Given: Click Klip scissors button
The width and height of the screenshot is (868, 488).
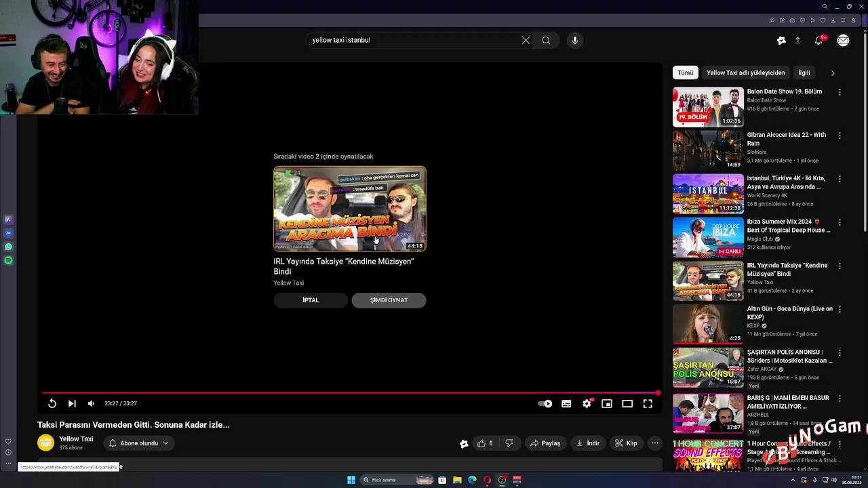Looking at the screenshot, I should click(626, 443).
